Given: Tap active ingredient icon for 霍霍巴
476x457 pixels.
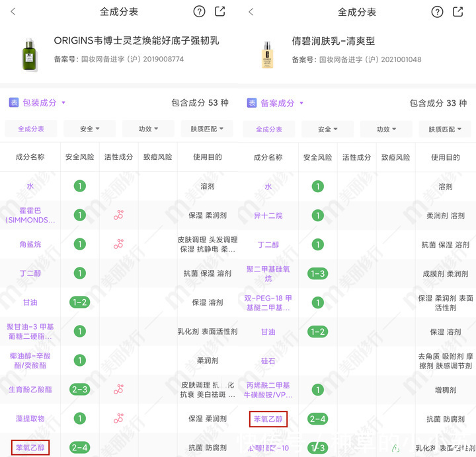Looking at the screenshot, I should click(118, 215).
